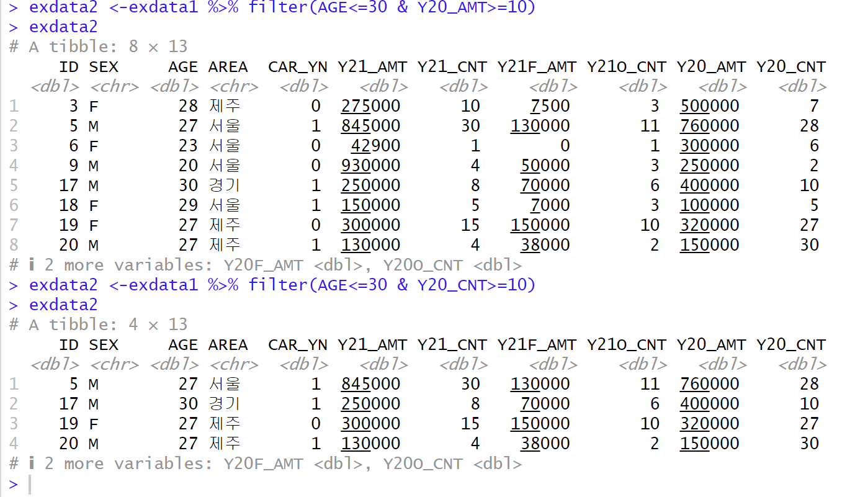Click the value 7500 in Y21F_AMT

pos(550,106)
